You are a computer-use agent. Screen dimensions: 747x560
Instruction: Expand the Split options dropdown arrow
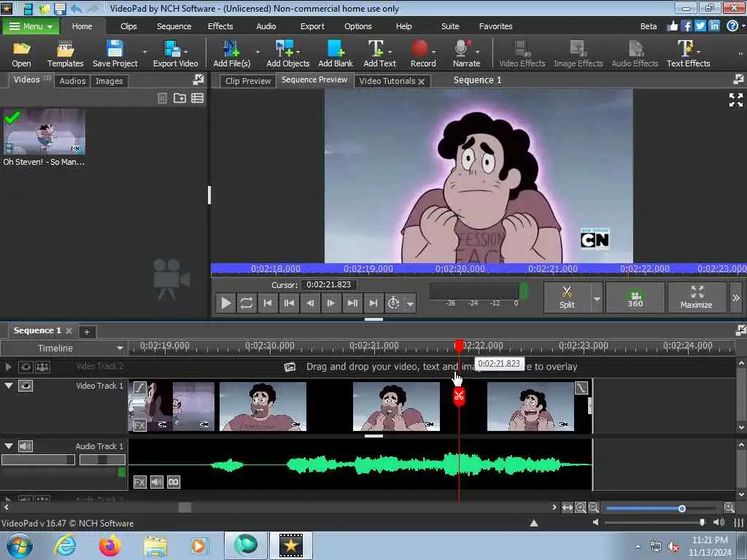point(597,298)
